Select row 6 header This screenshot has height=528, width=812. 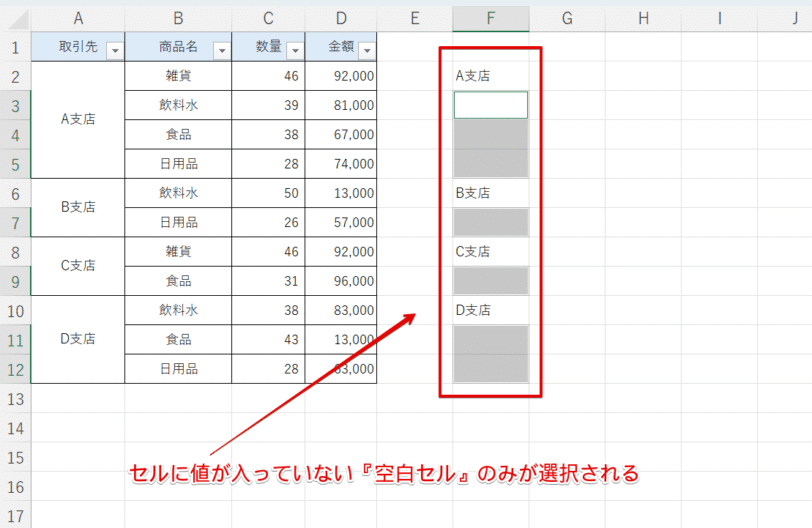coord(16,194)
